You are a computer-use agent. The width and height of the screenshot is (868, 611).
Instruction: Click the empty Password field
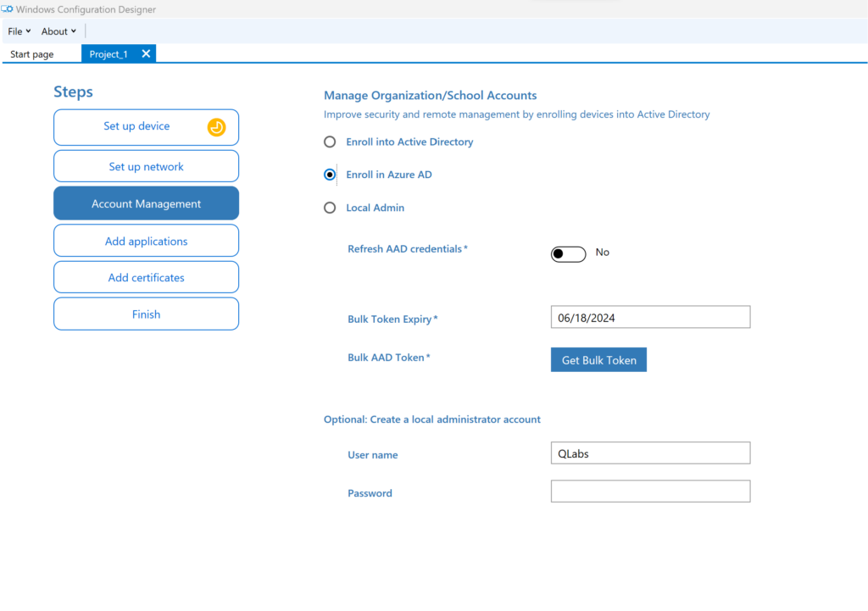coord(650,492)
